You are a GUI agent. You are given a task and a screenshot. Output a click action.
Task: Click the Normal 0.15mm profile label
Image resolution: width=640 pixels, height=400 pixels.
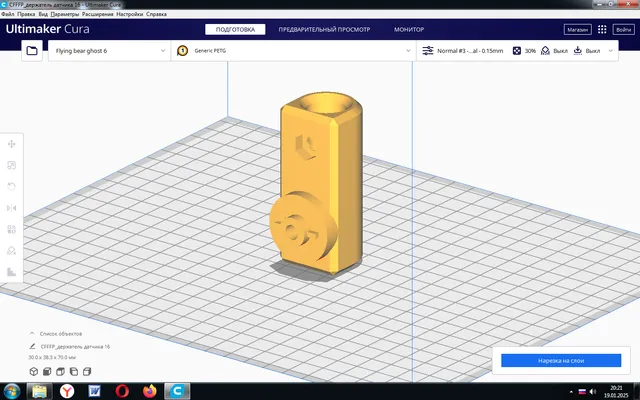coord(470,51)
